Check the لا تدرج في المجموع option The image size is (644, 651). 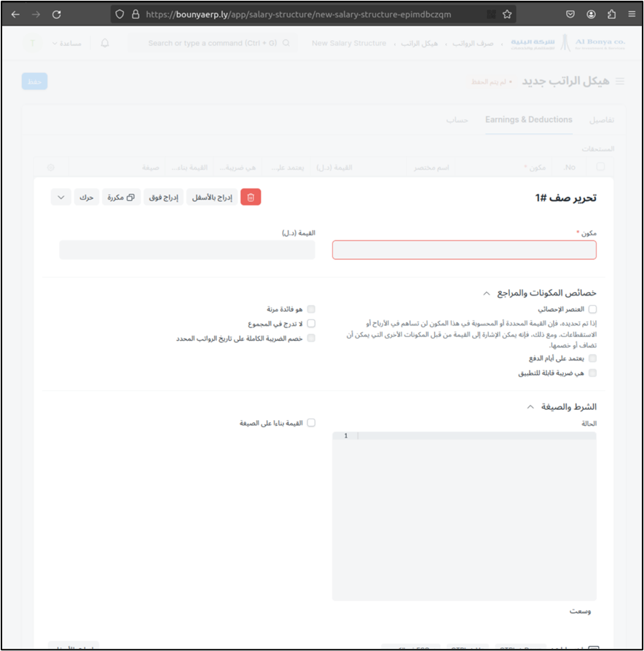[x=311, y=323]
